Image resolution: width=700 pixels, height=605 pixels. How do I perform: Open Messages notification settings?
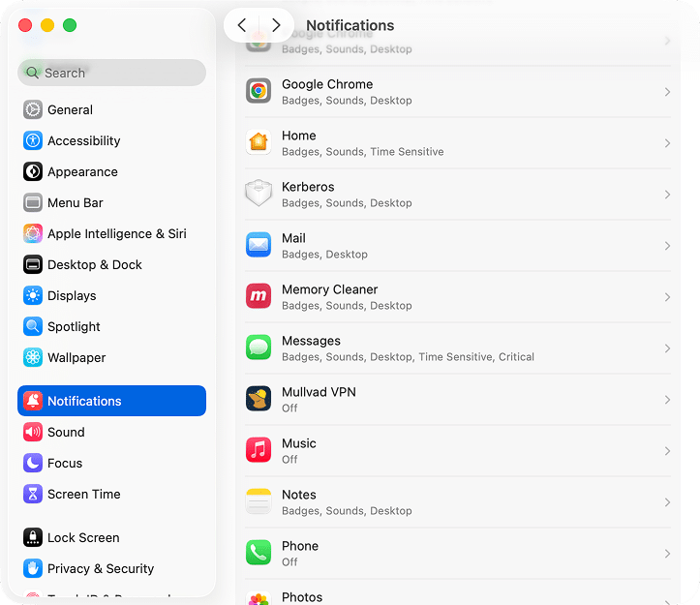(458, 348)
